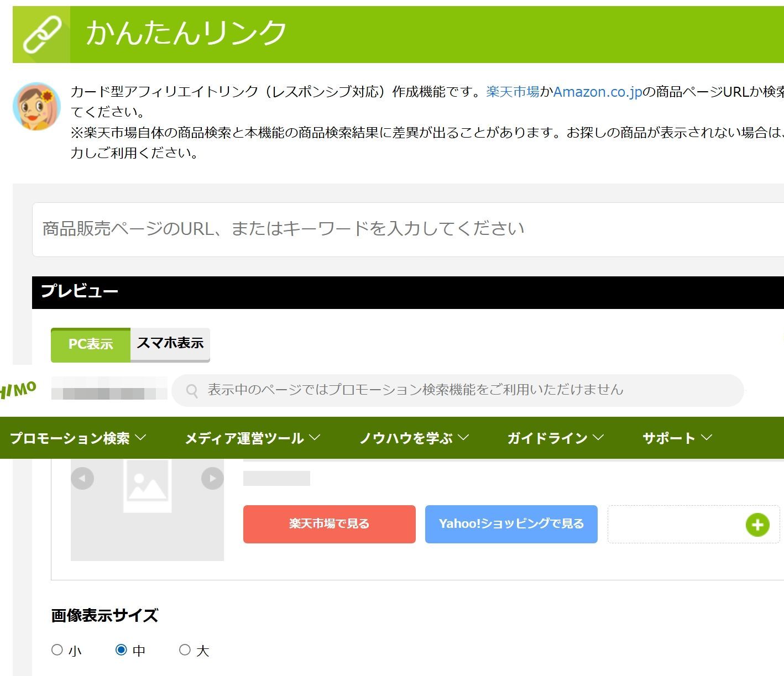The height and width of the screenshot is (676, 784).
Task: Click the link icon in the green header
Action: (x=41, y=32)
